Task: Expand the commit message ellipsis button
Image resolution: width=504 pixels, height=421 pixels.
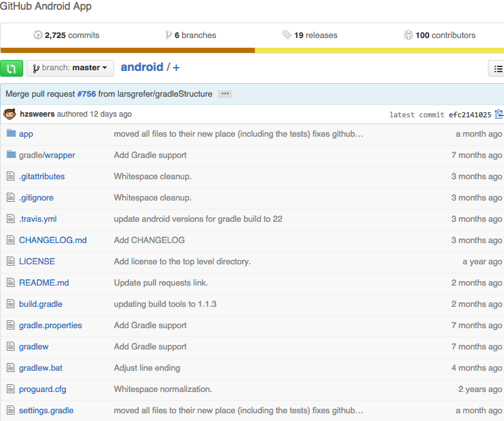Action: tap(225, 93)
